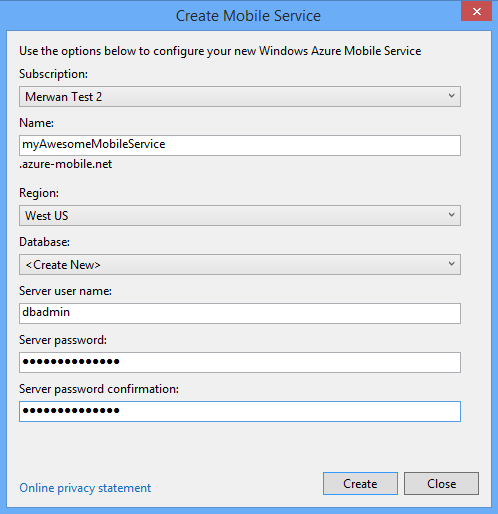Click the Server password confirmation: label
Viewport: 498px width, 514px height.
pos(99,389)
